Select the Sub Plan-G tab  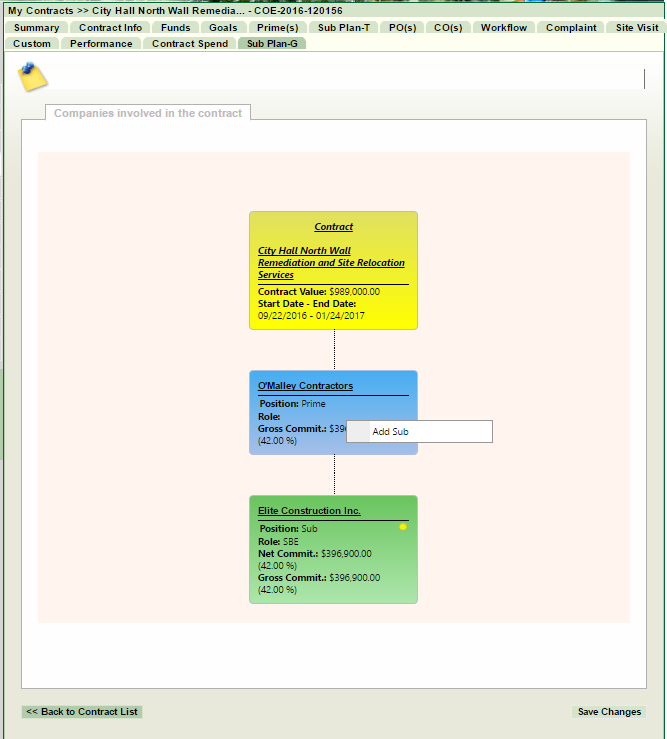271,44
